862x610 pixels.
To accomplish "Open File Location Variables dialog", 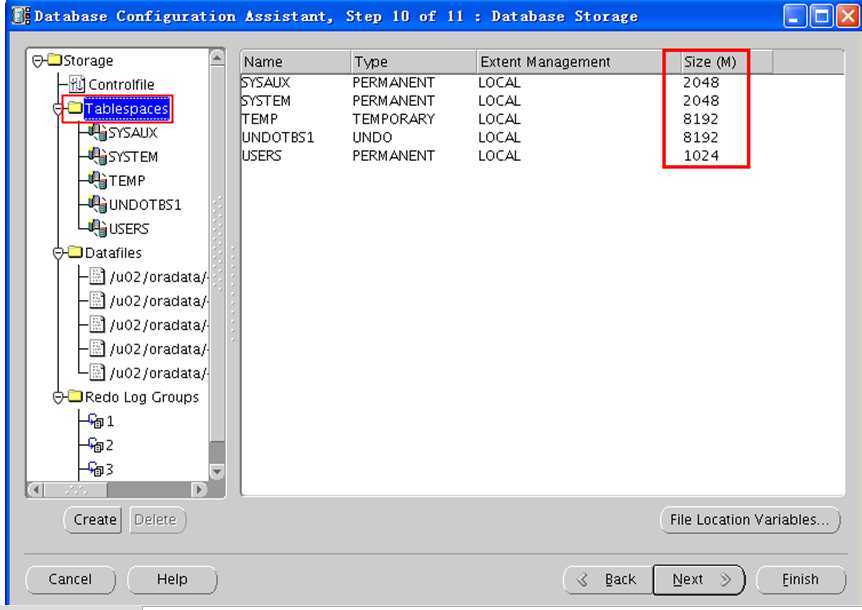I will pos(750,519).
